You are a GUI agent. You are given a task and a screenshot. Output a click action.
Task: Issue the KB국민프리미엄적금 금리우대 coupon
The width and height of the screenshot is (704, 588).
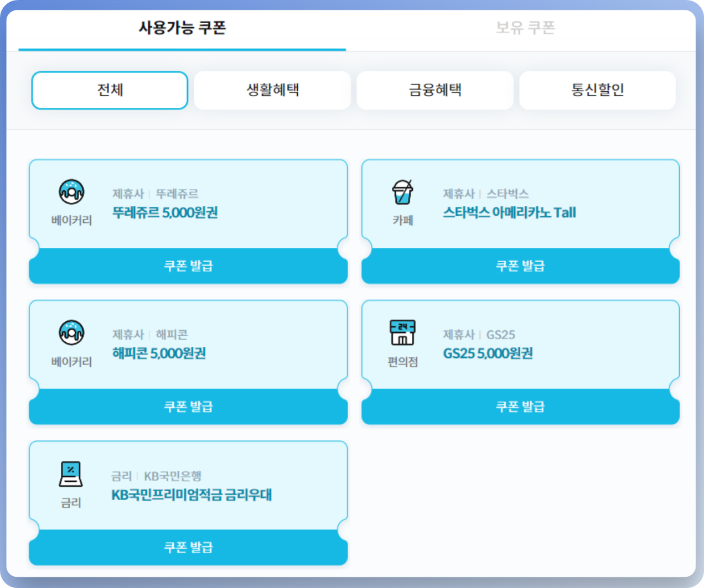pos(188,548)
